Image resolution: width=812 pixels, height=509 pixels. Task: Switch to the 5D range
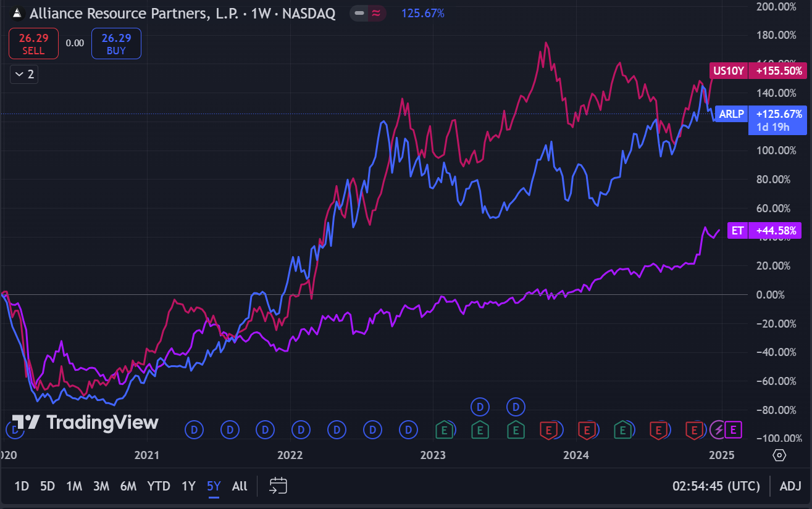48,486
